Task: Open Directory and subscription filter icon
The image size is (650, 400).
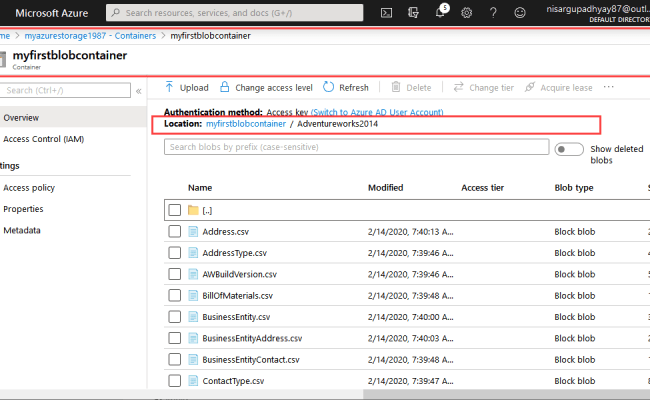Action: pos(413,13)
